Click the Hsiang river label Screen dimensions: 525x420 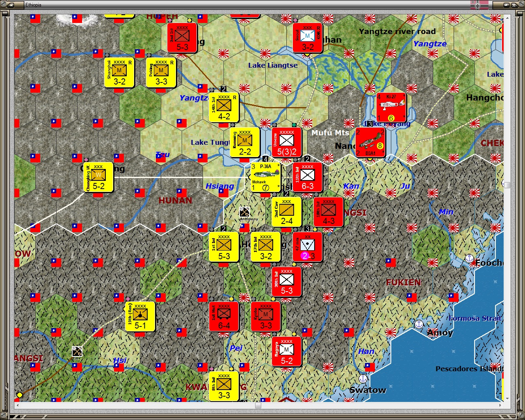[220, 186]
